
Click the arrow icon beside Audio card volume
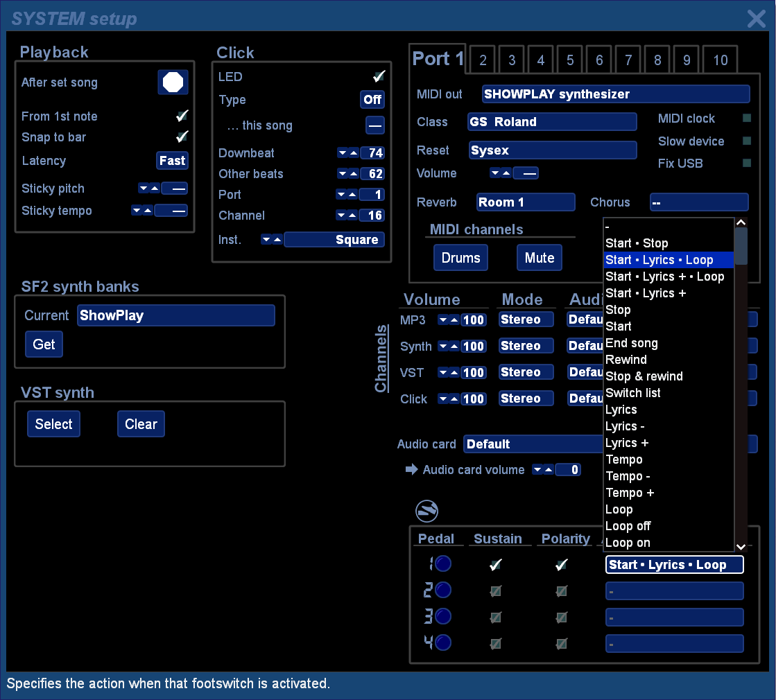[x=411, y=470]
